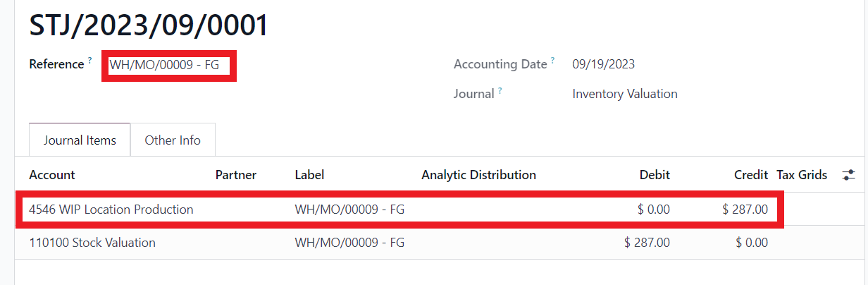868x285 pixels.
Task: Click $ 287.00 debit on Stock Valuation
Action: coord(647,243)
